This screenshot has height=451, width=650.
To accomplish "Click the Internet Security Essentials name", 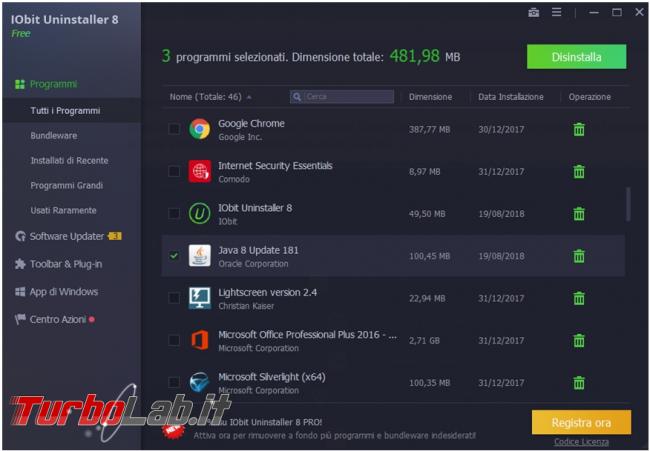I will (275, 166).
